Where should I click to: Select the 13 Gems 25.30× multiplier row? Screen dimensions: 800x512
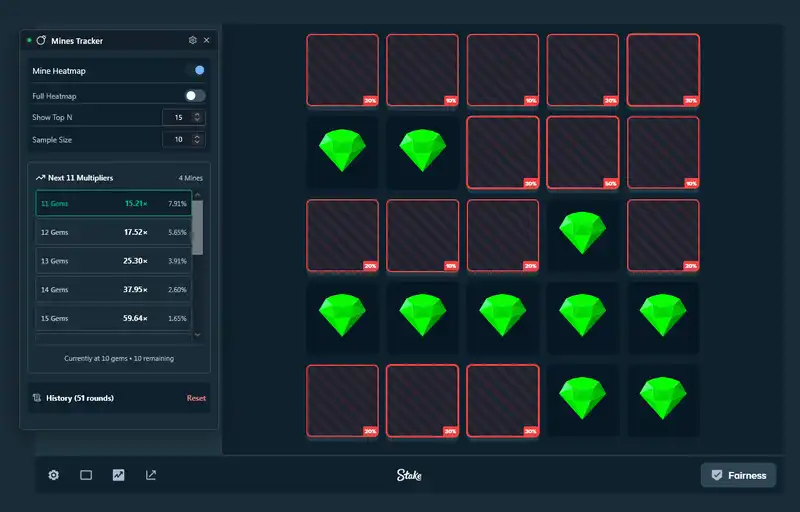pos(114,261)
